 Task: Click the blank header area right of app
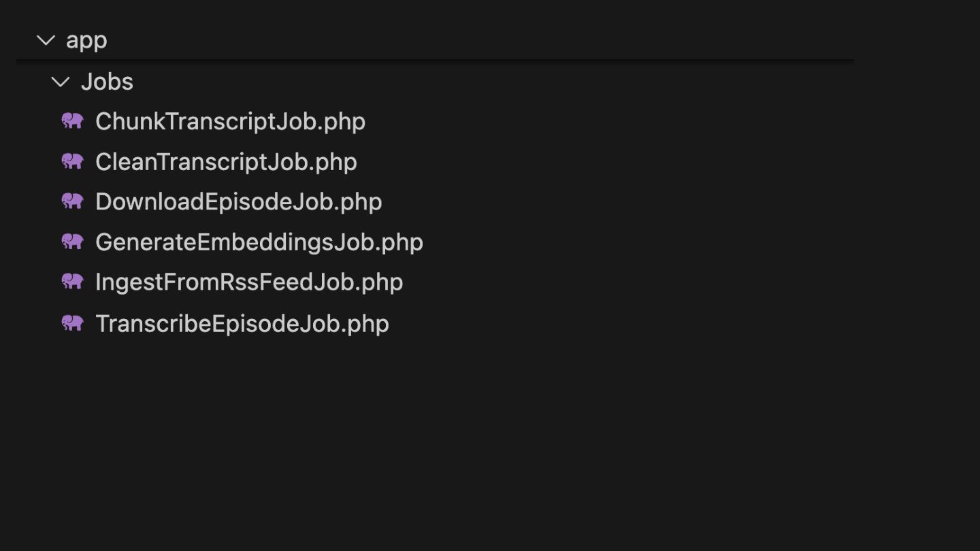coord(476,41)
